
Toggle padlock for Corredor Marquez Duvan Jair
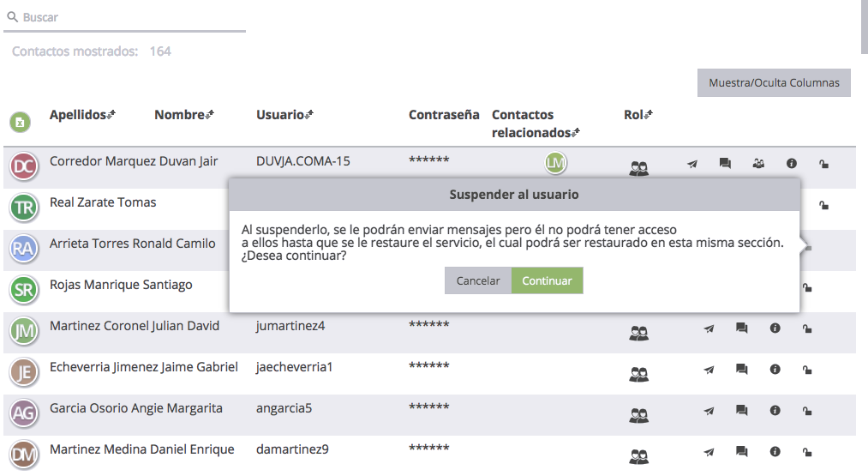pos(823,164)
